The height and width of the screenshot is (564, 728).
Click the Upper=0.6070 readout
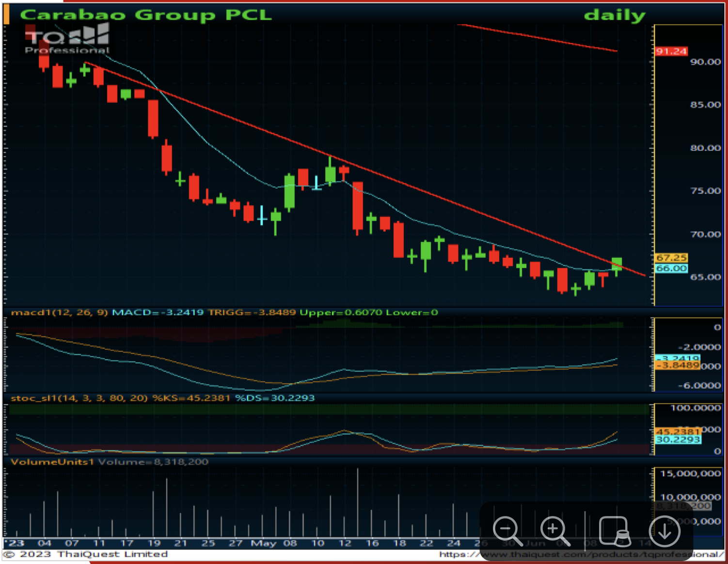coord(341,313)
